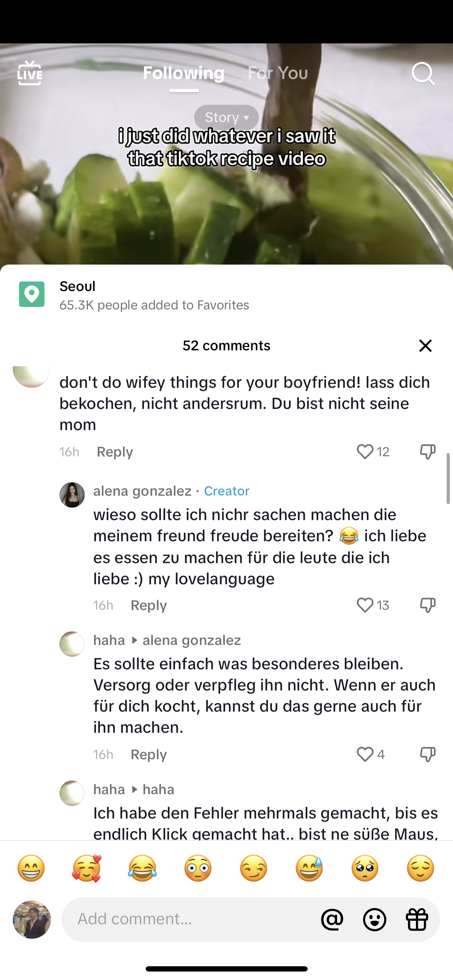453x980 pixels.
Task: Select the Following tab
Action: (184, 73)
